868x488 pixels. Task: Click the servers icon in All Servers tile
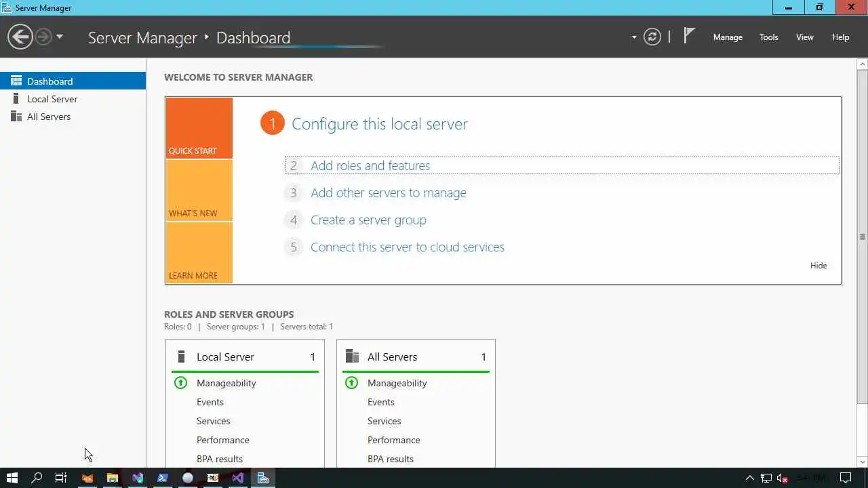tap(352, 357)
